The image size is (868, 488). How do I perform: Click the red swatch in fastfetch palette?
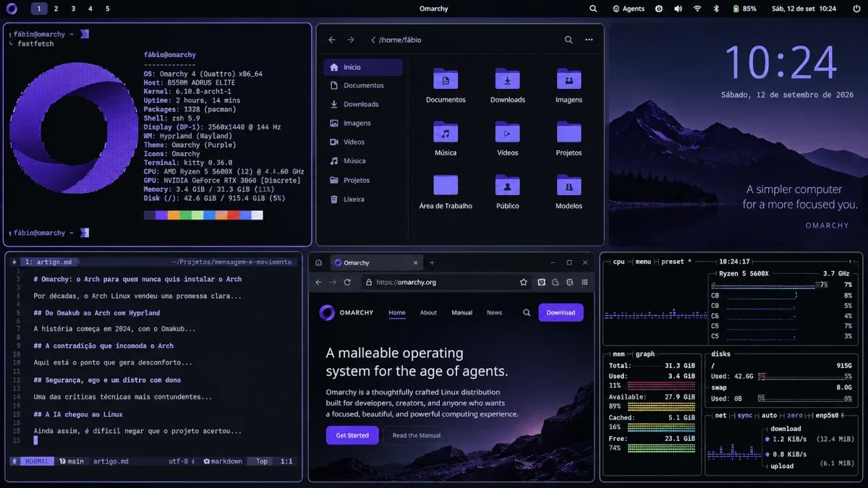[234, 215]
